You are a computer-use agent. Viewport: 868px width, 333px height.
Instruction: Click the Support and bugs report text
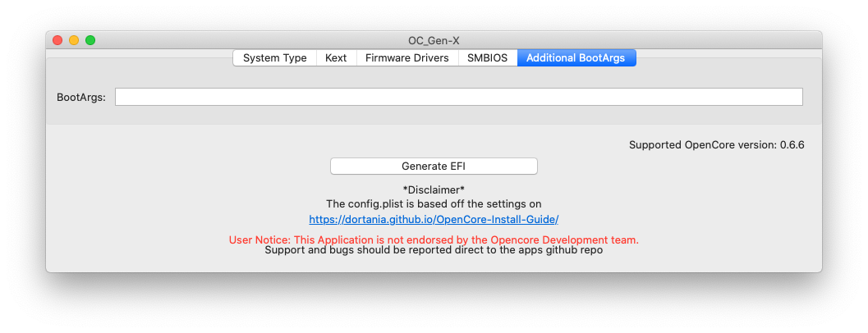[434, 250]
